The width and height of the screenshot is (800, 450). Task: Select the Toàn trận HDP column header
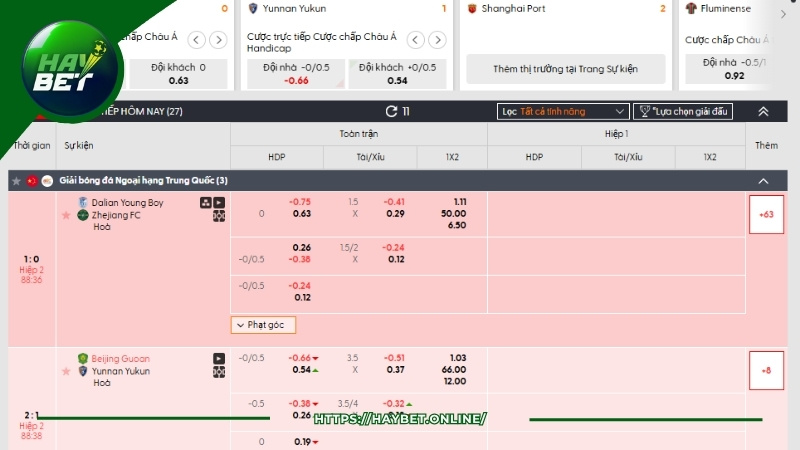pyautogui.click(x=277, y=157)
